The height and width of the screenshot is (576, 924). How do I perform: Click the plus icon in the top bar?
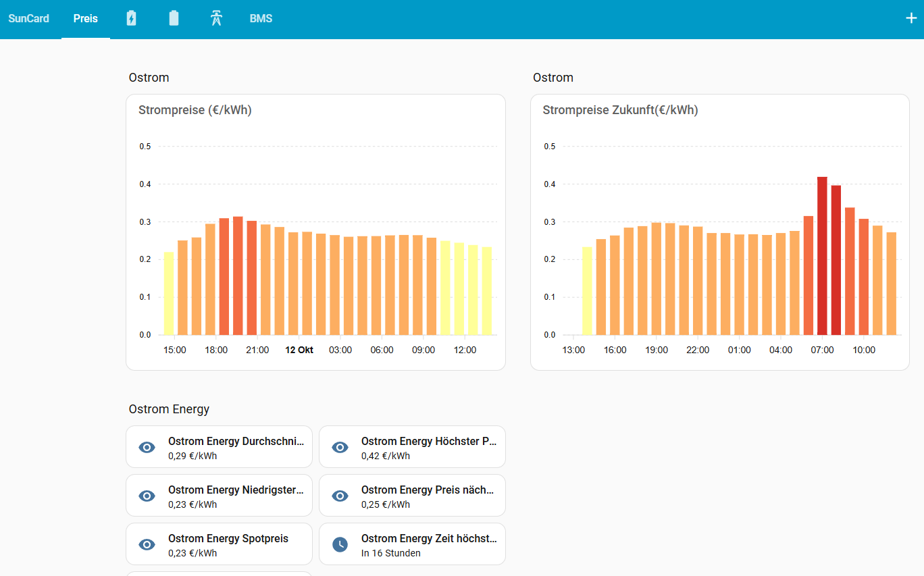tap(911, 18)
